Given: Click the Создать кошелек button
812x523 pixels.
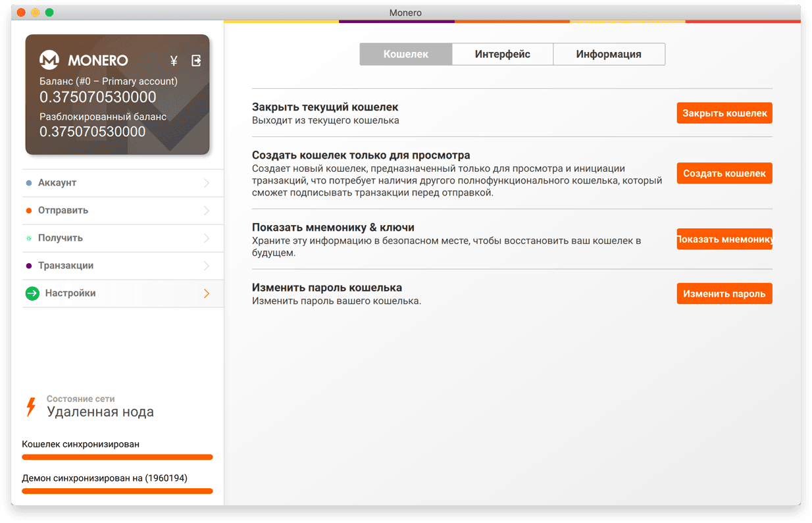Looking at the screenshot, I should coord(724,174).
